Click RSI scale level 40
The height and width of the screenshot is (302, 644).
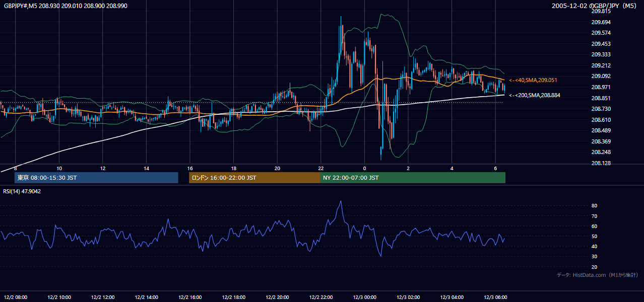pyautogui.click(x=595, y=246)
